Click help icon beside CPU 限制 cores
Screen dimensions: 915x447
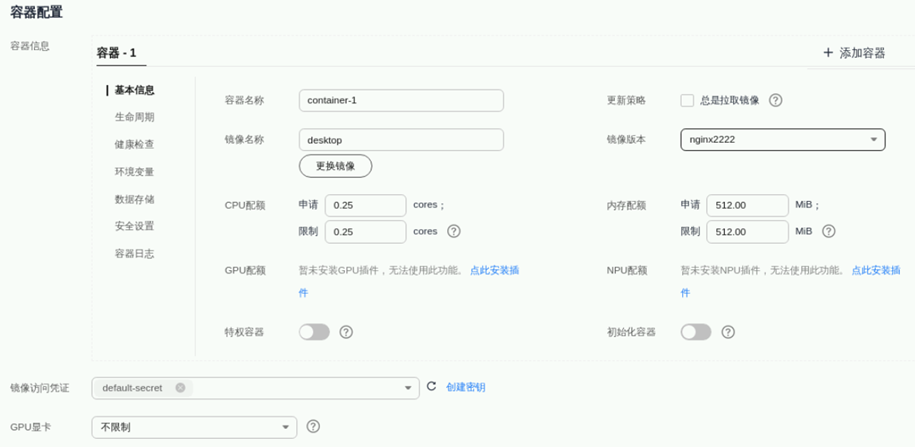pos(454,231)
